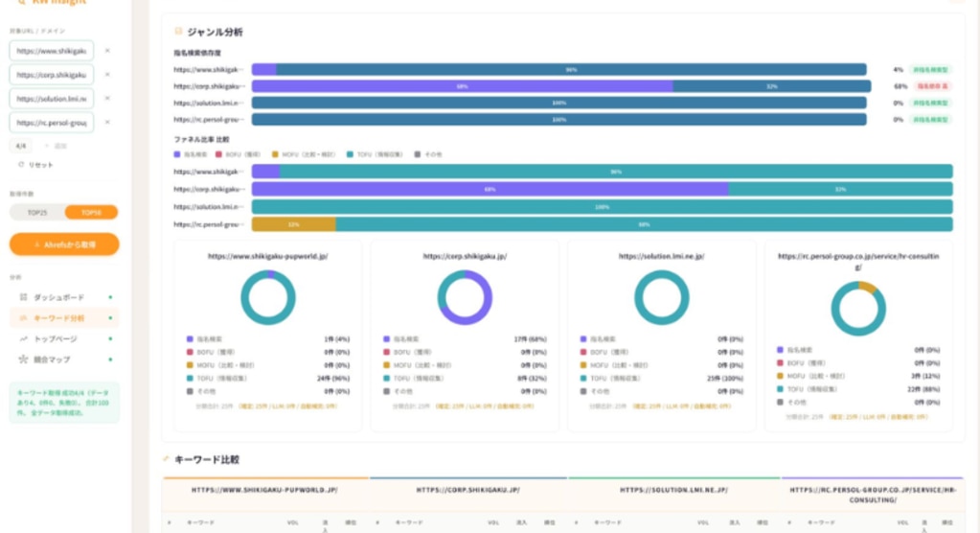The height and width of the screenshot is (533, 980).
Task: Click into the https://corp.shikigaku URL input field
Action: tap(52, 75)
